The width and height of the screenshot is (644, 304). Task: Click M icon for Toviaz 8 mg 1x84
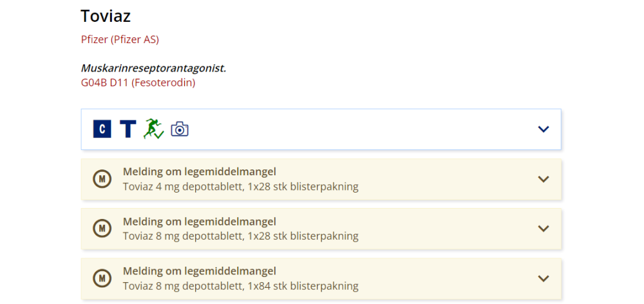[x=102, y=278]
